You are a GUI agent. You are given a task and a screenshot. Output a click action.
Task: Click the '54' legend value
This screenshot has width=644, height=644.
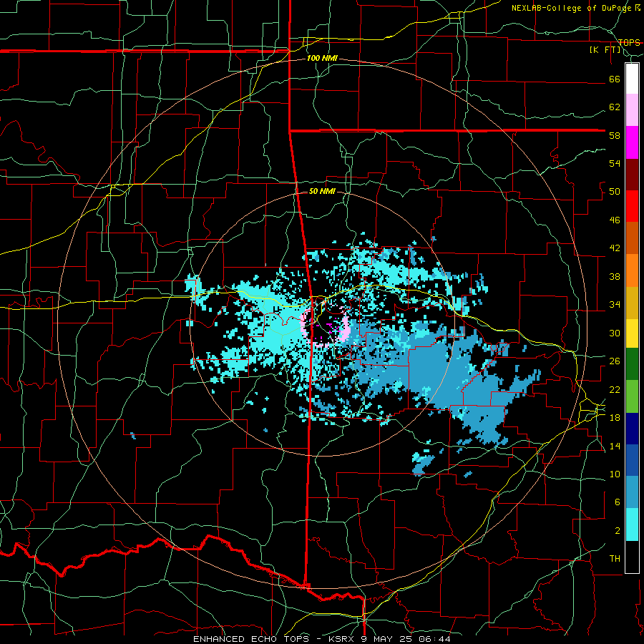click(x=615, y=163)
